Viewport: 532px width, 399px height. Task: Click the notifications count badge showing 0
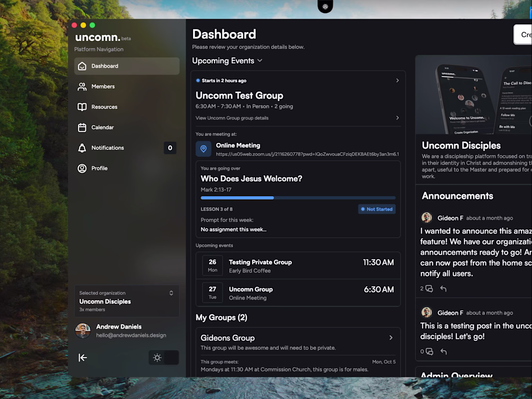[170, 148]
